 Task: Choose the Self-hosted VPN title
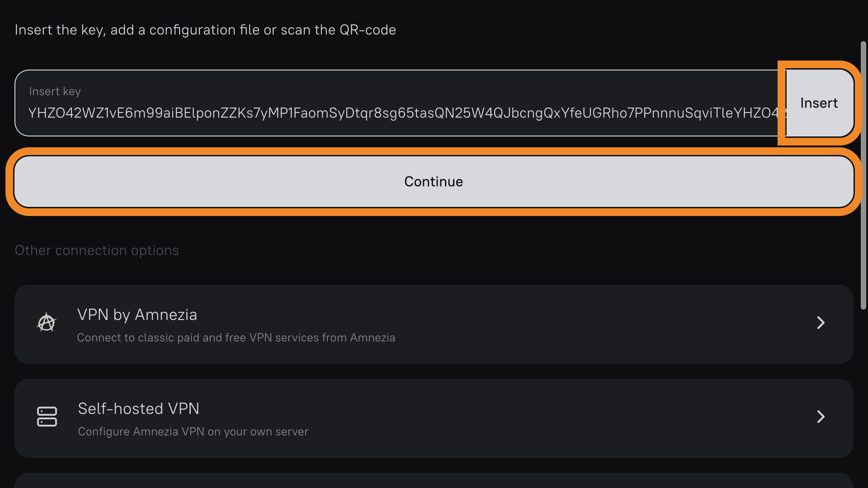[x=138, y=409]
